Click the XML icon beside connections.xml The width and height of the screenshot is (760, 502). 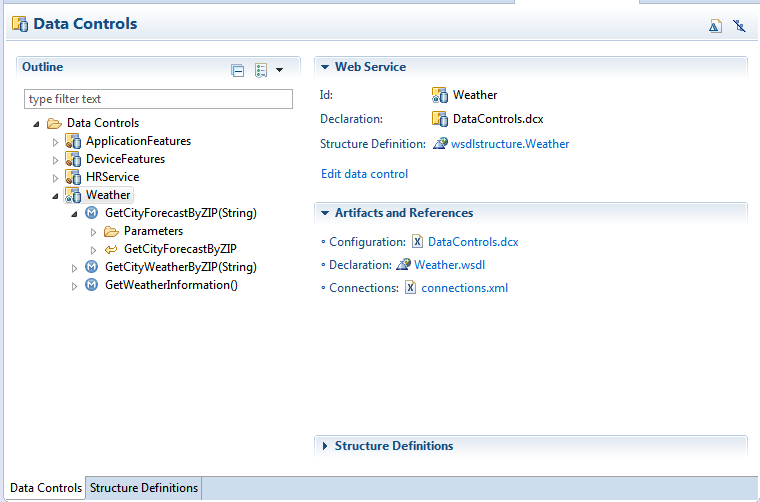coord(410,287)
